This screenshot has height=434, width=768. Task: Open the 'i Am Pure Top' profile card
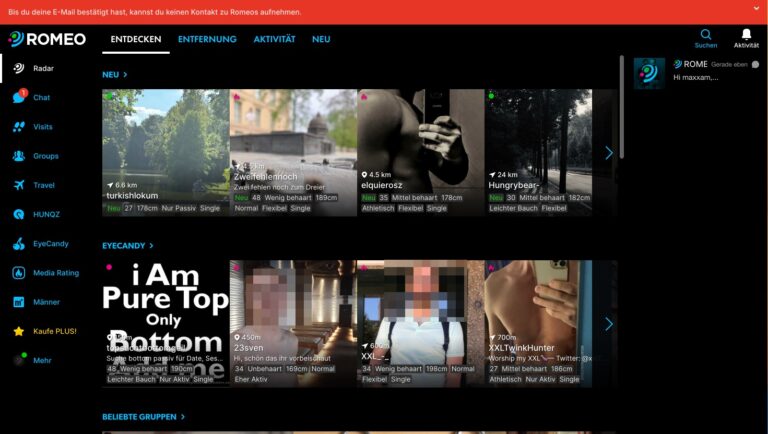click(166, 324)
